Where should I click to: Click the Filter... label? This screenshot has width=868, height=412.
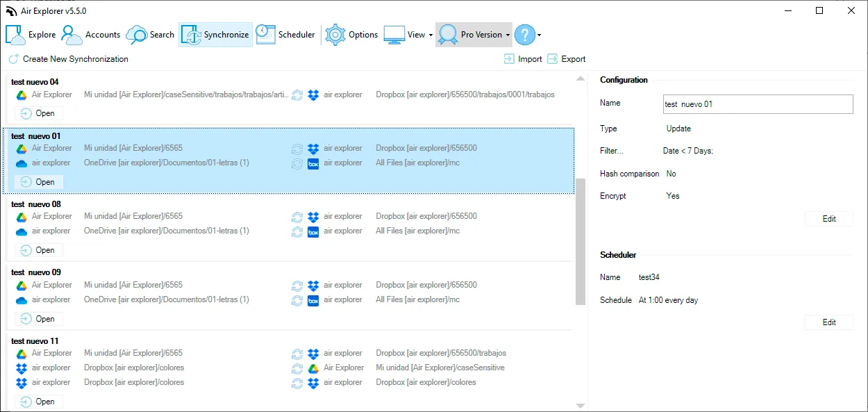[x=612, y=151]
